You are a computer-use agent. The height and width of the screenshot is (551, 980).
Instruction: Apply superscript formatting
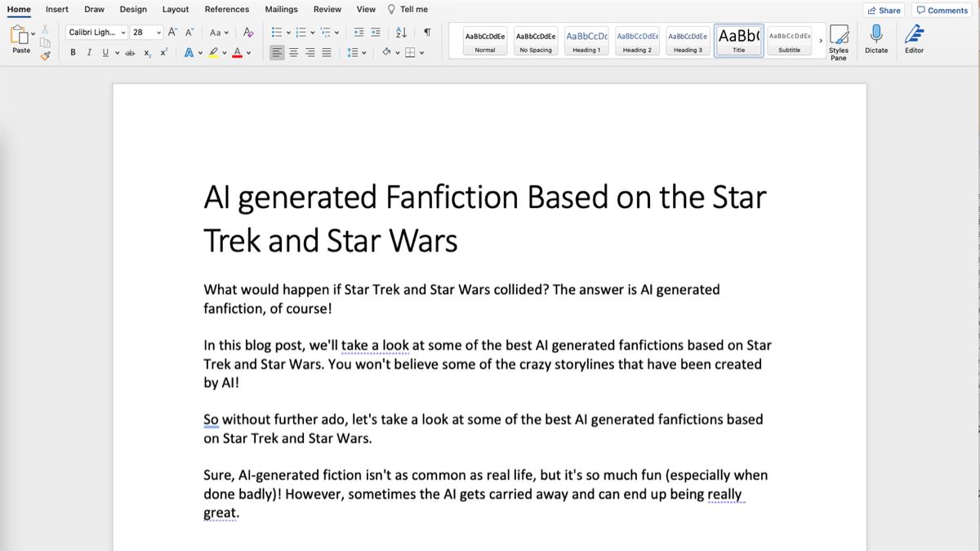pyautogui.click(x=163, y=52)
